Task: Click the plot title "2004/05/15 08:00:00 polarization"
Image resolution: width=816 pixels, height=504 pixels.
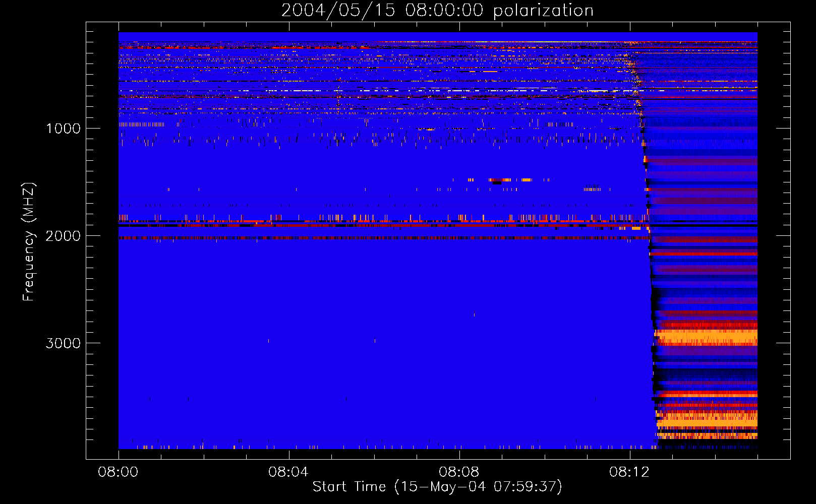Action: click(437, 11)
